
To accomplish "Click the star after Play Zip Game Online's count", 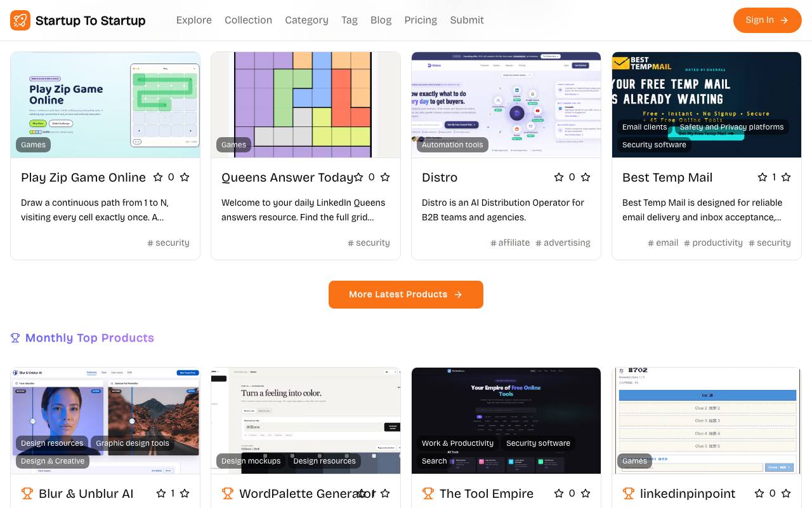I will click(x=185, y=177).
